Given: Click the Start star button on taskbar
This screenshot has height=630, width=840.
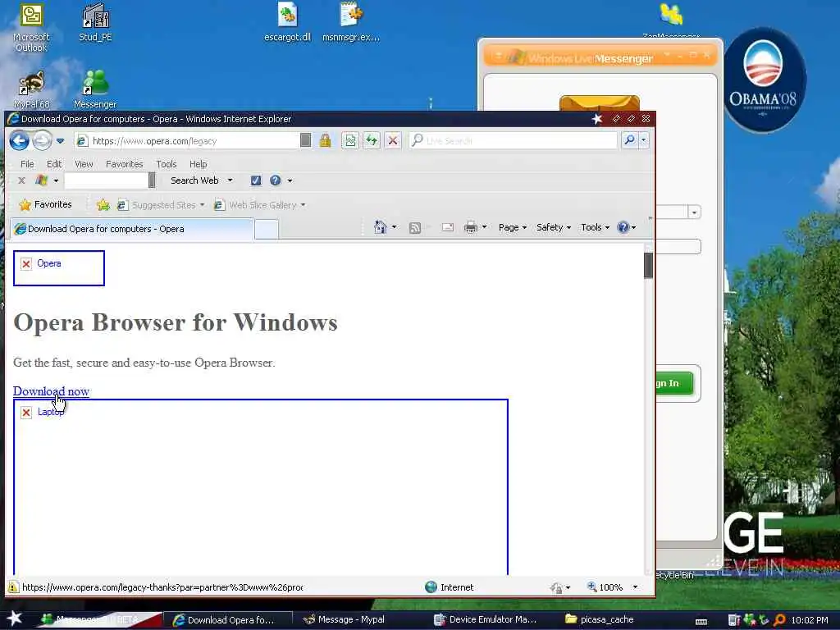Looking at the screenshot, I should click(x=15, y=619).
